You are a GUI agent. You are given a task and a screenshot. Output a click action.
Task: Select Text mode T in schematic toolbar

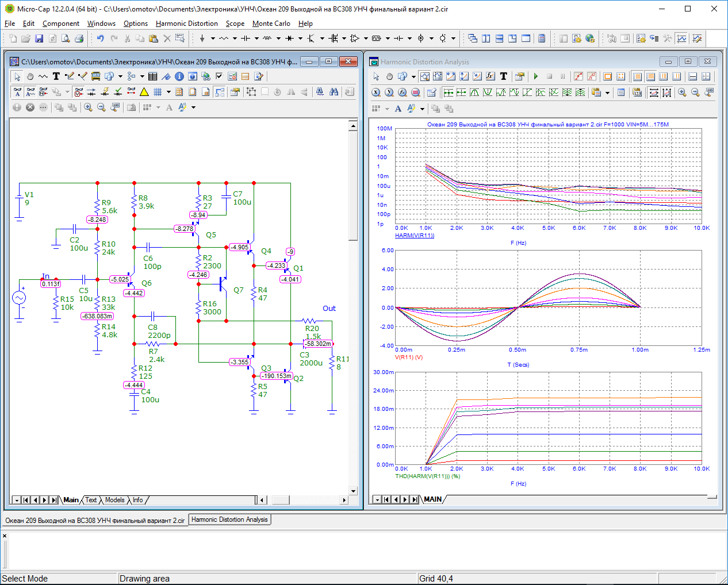coord(56,76)
